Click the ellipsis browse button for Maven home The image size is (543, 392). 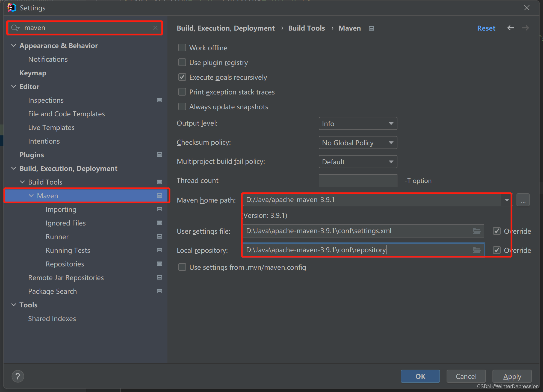[x=523, y=200]
